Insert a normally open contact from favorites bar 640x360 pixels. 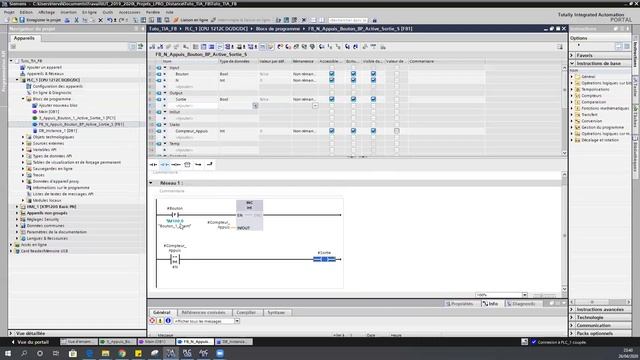(x=153, y=164)
